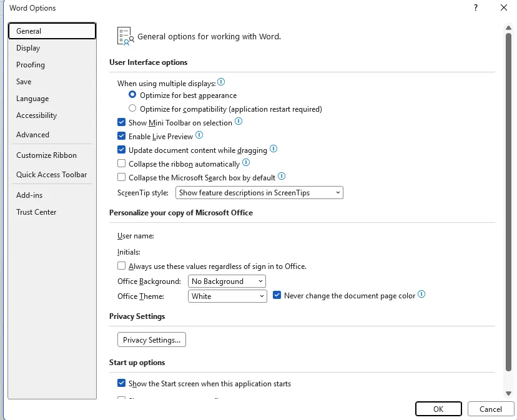Click the User name label
This screenshot has height=420, width=517.
pyautogui.click(x=135, y=236)
